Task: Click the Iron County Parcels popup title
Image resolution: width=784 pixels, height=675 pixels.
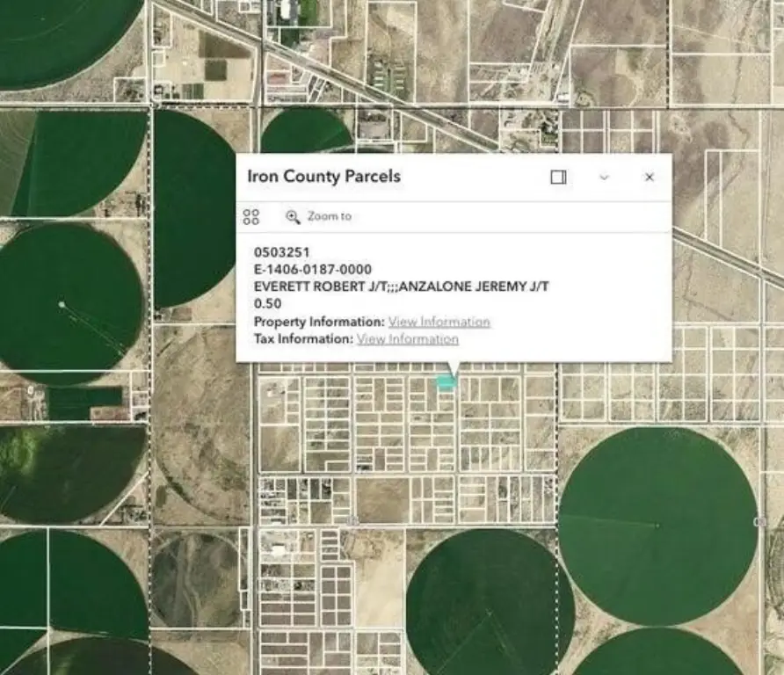Action: pos(323,177)
